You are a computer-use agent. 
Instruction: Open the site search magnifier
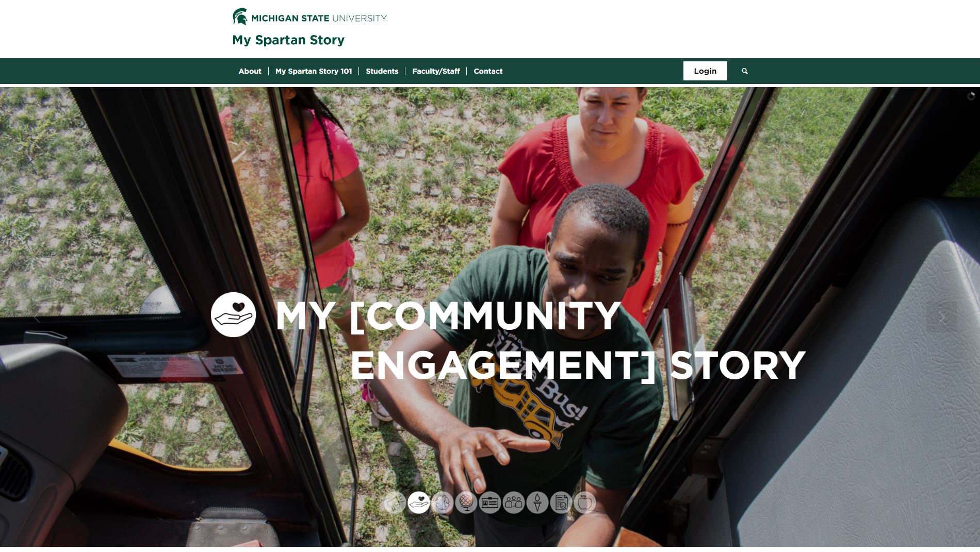click(x=744, y=71)
